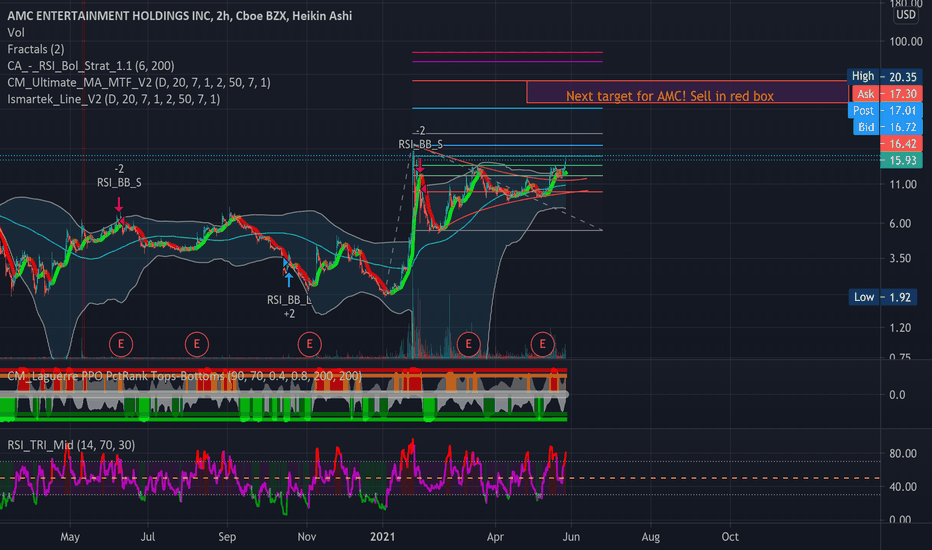Screen dimensions: 932x550
Task: Click 'Next target for AMC! Sell in red box' note
Action: 670,96
